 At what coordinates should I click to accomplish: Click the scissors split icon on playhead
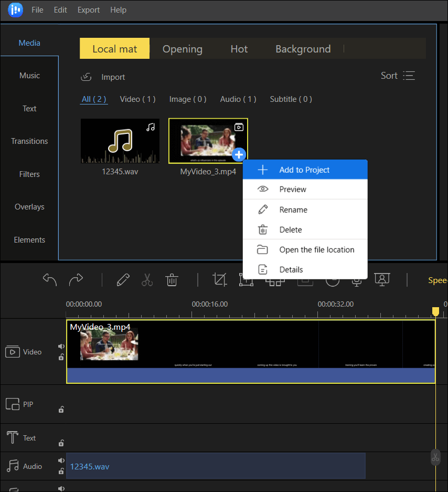(x=435, y=457)
